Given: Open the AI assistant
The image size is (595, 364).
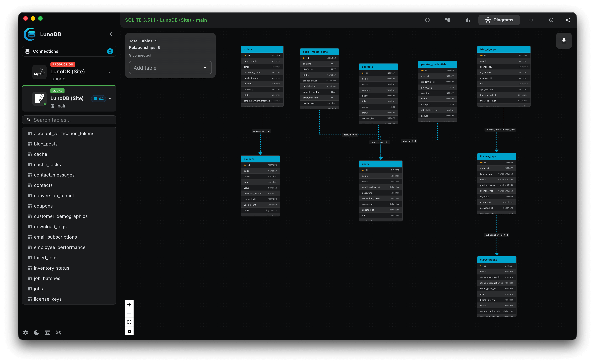Looking at the screenshot, I should [x=568, y=20].
